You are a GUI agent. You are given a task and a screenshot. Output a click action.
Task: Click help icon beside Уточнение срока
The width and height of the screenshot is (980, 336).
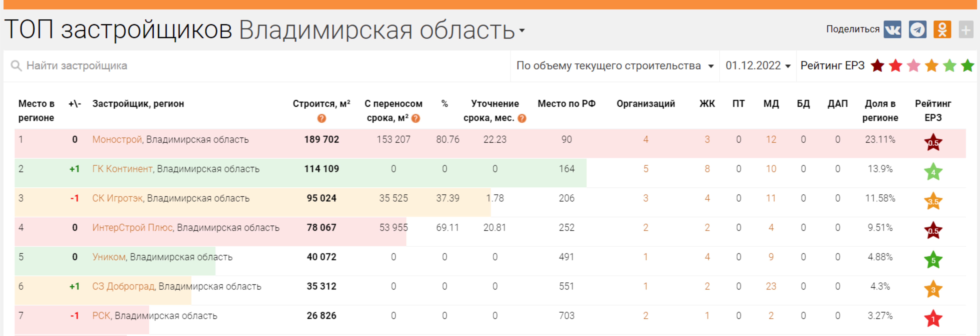[522, 118]
